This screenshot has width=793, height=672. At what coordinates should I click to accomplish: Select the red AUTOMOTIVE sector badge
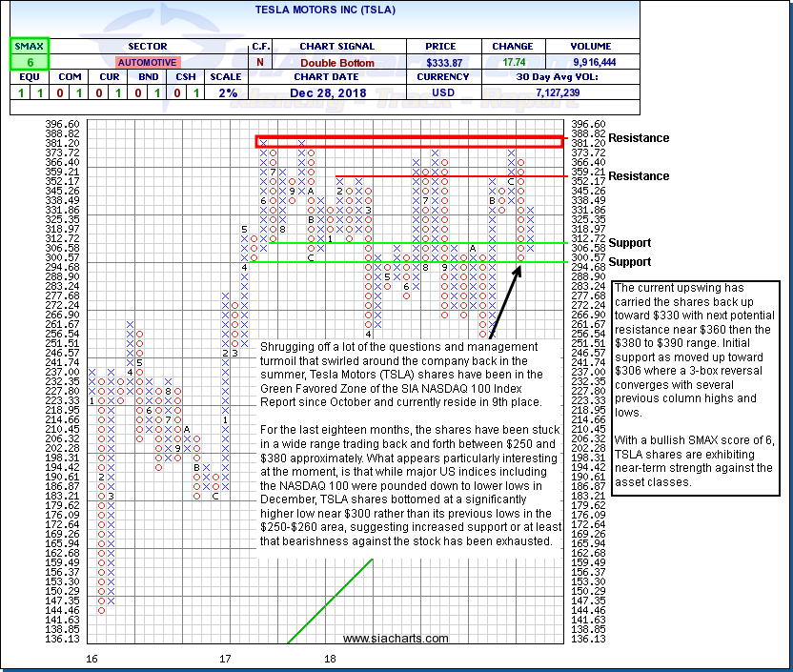coord(146,61)
